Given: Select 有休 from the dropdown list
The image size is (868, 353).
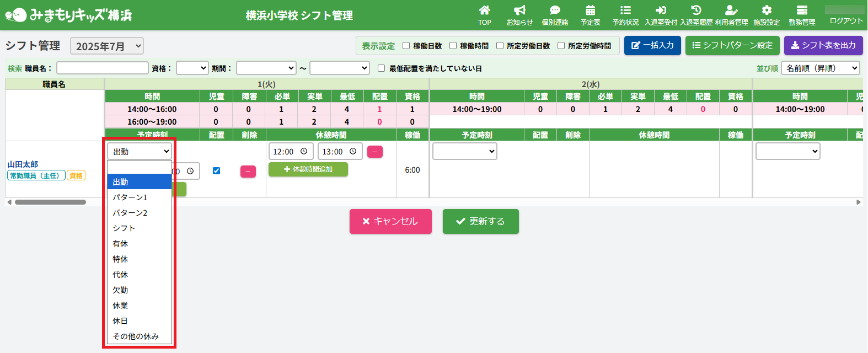Looking at the screenshot, I should click(x=120, y=244).
